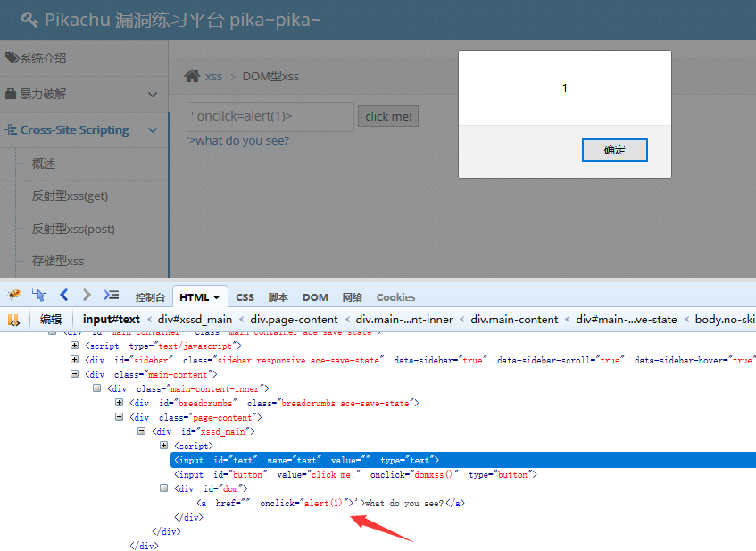Switch to the 网络 tab
Screen dimensions: 756x551
352,297
